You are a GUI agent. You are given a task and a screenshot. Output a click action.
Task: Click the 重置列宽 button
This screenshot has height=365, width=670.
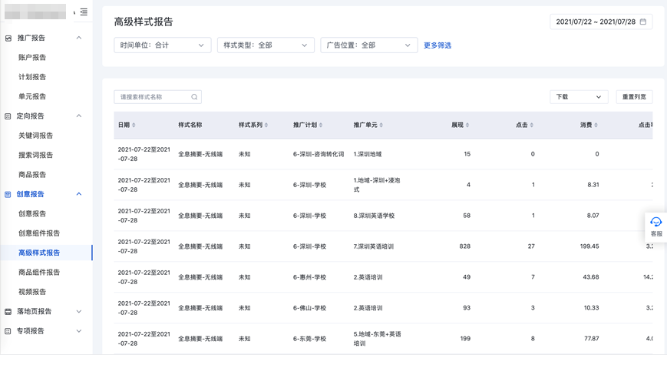coord(634,97)
